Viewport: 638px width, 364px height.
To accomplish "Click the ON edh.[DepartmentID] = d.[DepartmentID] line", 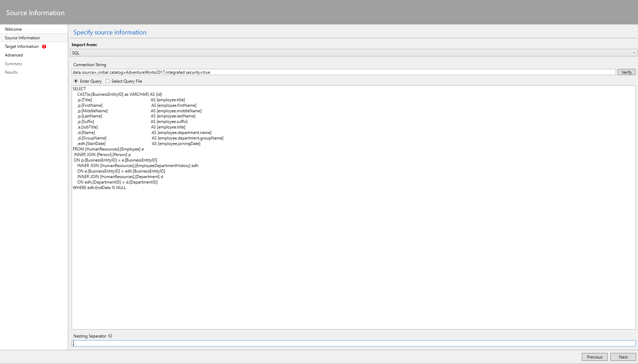I will tap(117, 182).
